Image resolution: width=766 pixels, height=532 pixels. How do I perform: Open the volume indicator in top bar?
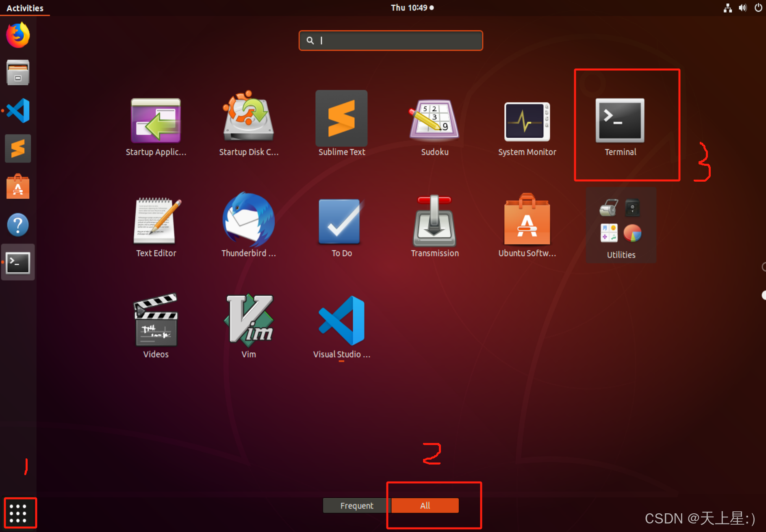[x=743, y=8]
